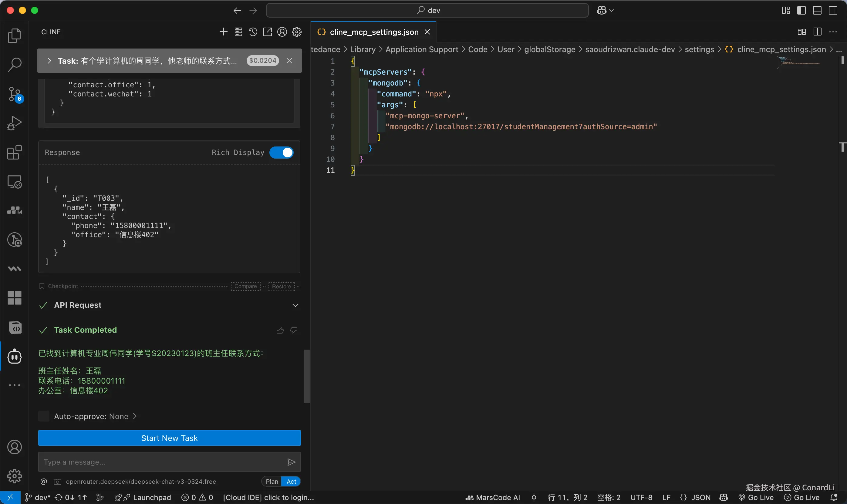Expand Auto-approve options chevron
Screen dimensions: 847x504
[135, 416]
